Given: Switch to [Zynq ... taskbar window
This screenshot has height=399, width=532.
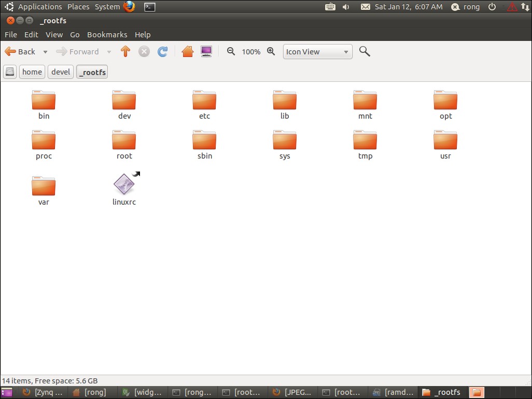Looking at the screenshot, I should point(43,393).
